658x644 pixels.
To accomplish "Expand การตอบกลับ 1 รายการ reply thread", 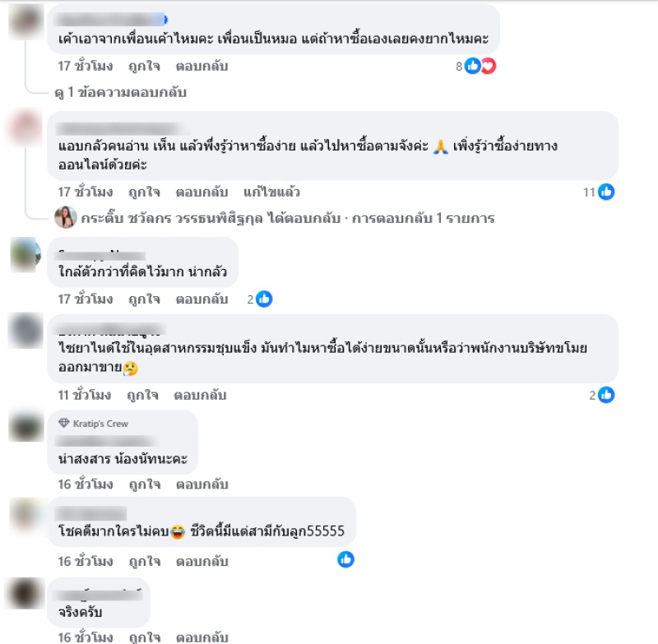I will click(x=423, y=218).
